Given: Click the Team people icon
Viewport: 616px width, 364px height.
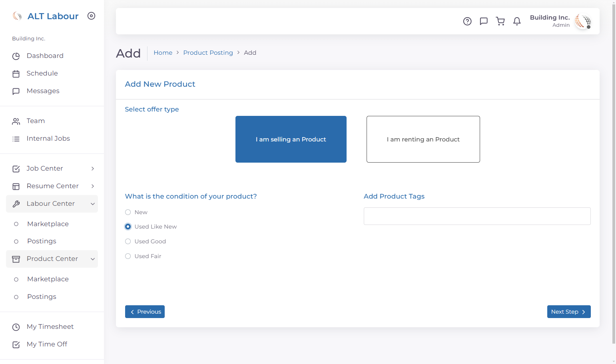Looking at the screenshot, I should click(x=16, y=121).
